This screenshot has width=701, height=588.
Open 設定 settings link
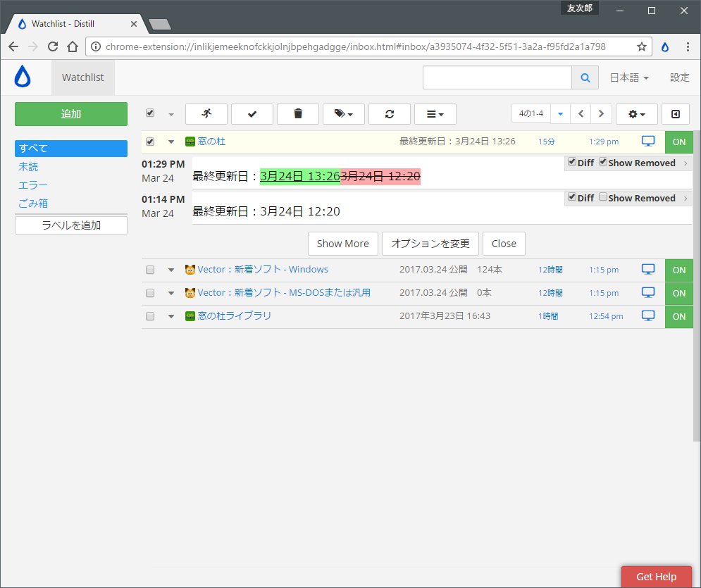pyautogui.click(x=680, y=77)
